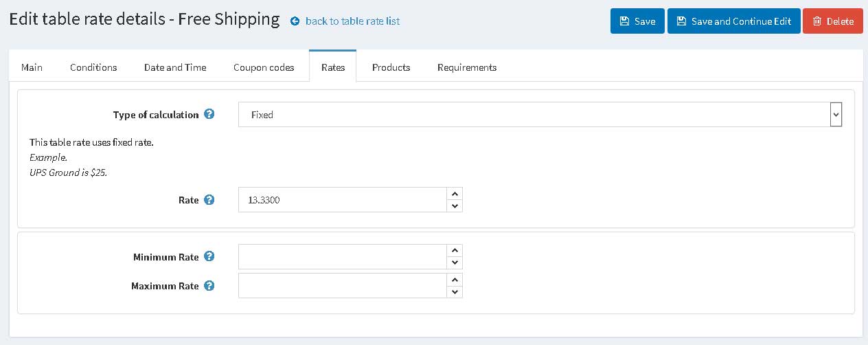Screen dimensions: 868x345
Task: Increase Rate value with up arrow
Action: click(x=455, y=194)
